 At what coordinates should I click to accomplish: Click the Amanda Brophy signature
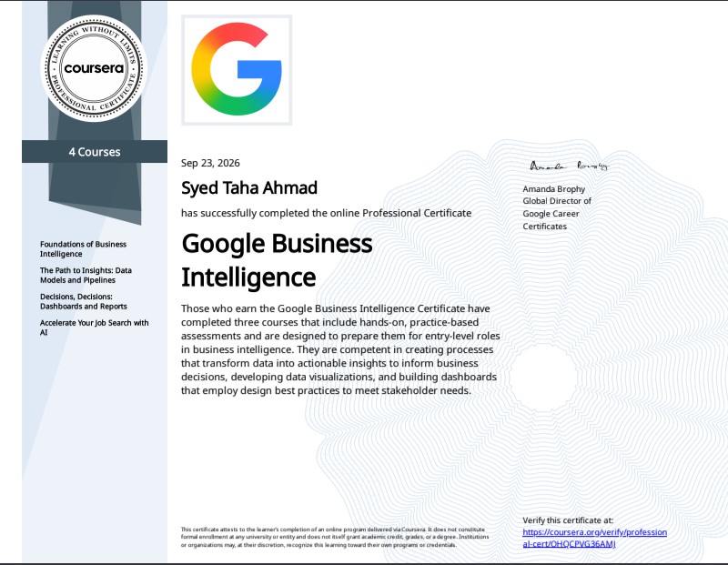[x=569, y=166]
